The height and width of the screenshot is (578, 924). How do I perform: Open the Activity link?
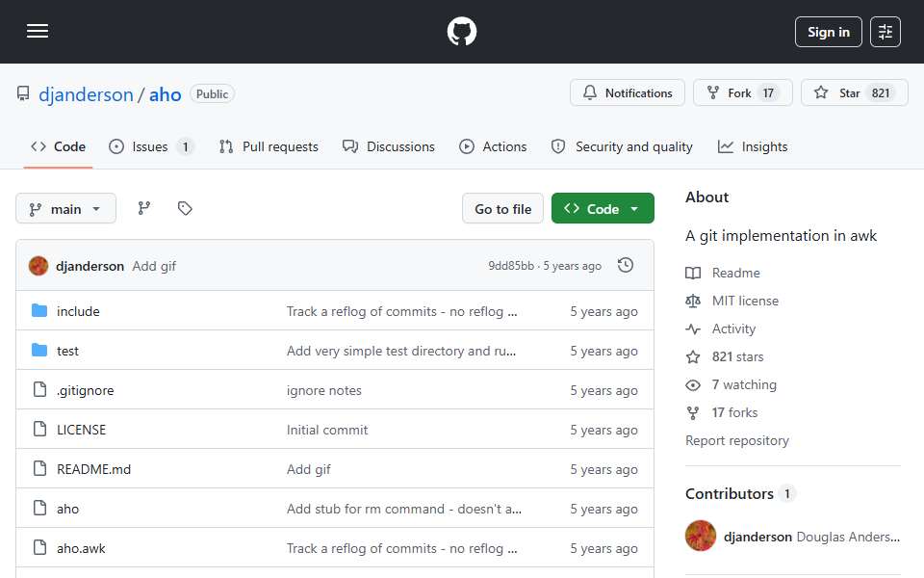pos(733,329)
